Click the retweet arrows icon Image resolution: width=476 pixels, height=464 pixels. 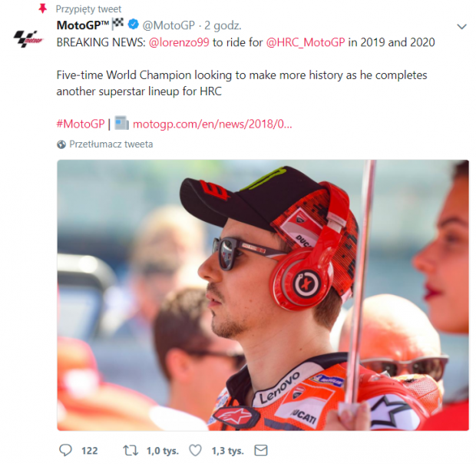coord(131,450)
